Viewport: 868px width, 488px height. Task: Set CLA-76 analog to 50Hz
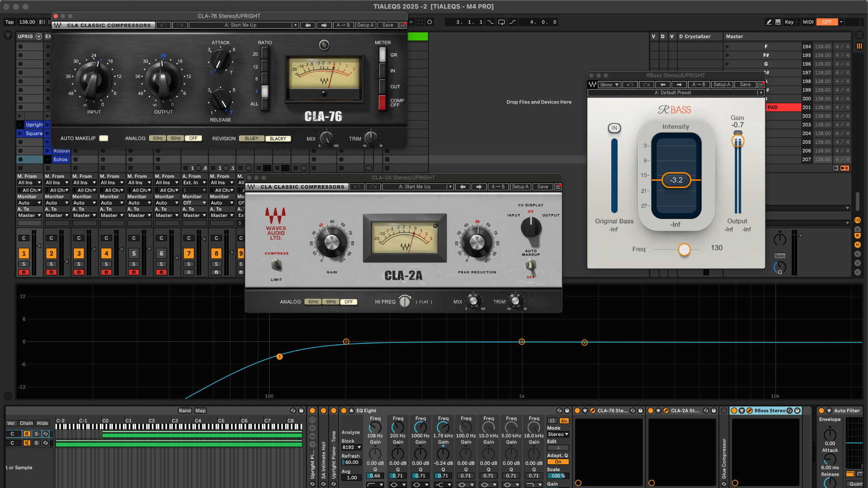coord(158,138)
